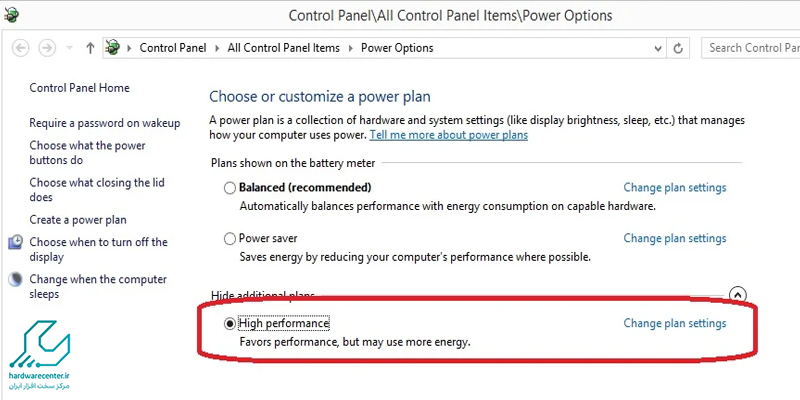Refresh the Control Panel window
800x400 pixels.
point(679,48)
